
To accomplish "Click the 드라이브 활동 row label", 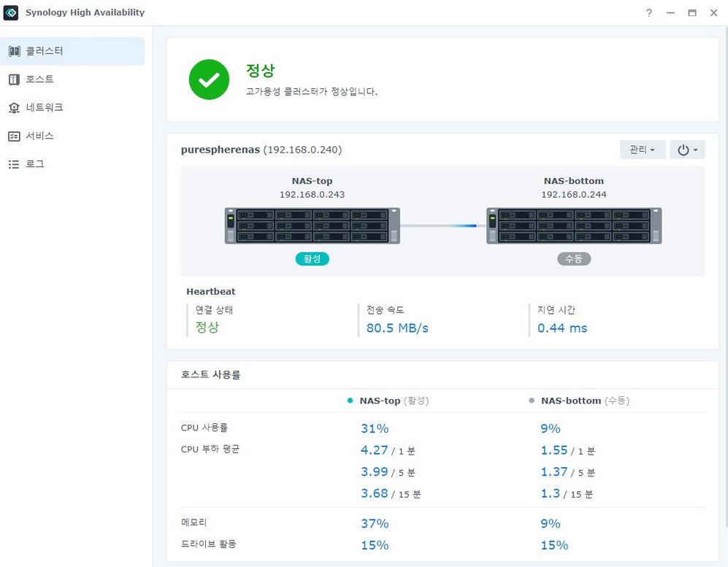I will click(x=208, y=544).
